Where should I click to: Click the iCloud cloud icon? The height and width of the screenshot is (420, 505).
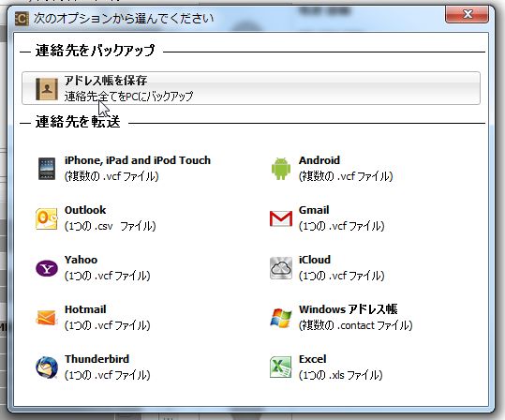tap(281, 268)
